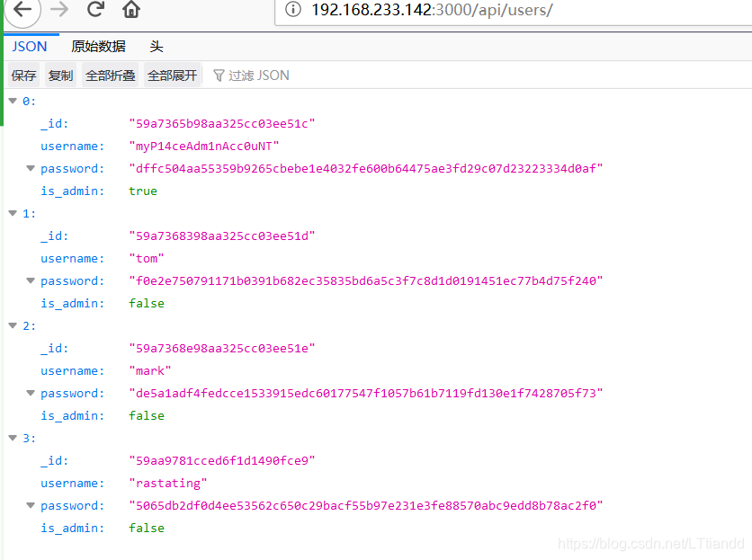
Task: Click is_admin false value for tom
Action: click(147, 304)
